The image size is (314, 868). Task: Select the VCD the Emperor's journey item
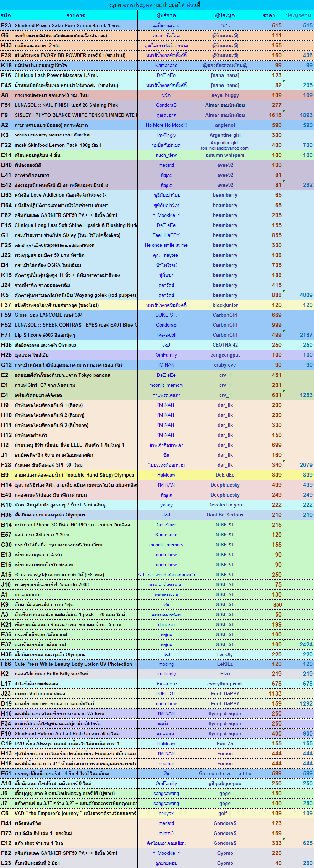point(75,813)
